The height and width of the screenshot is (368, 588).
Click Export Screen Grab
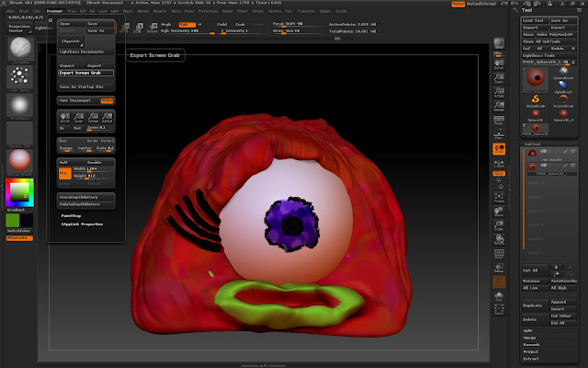tap(85, 73)
